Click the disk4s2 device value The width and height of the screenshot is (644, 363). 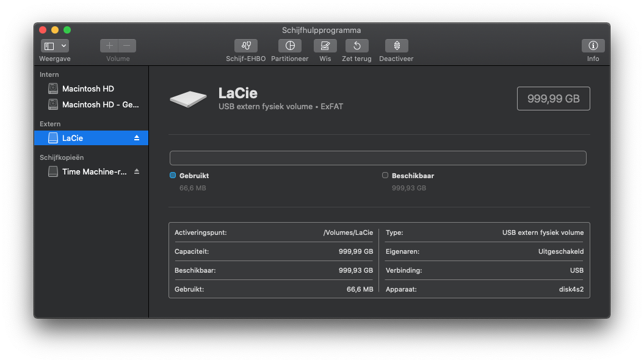tap(571, 289)
